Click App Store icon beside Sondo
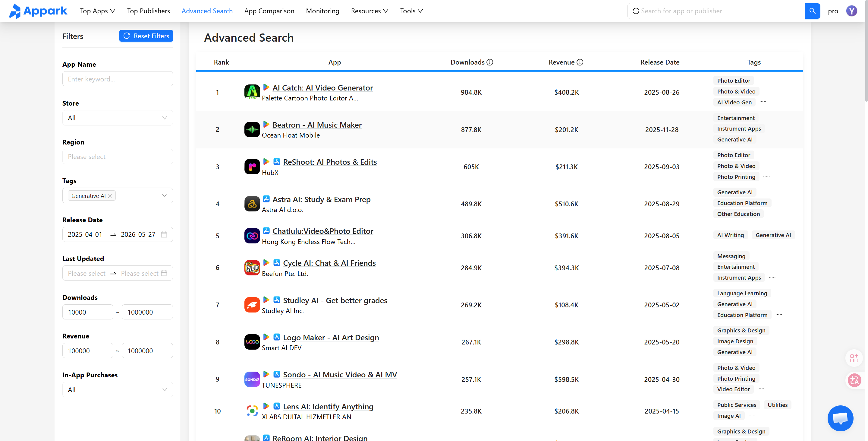The width and height of the screenshot is (868, 441). tap(277, 374)
